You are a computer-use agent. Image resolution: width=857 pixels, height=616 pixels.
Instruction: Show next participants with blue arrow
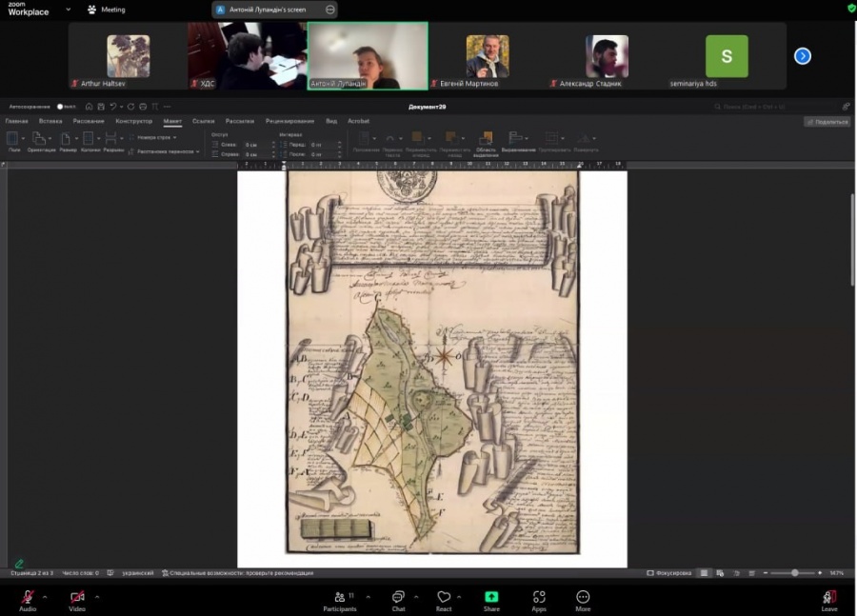pos(803,56)
